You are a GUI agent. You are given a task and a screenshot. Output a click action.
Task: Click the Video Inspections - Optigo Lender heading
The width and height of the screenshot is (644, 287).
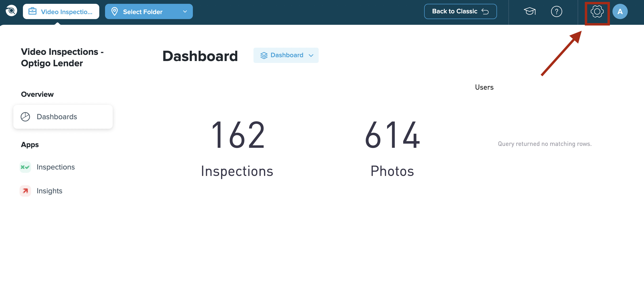point(62,57)
